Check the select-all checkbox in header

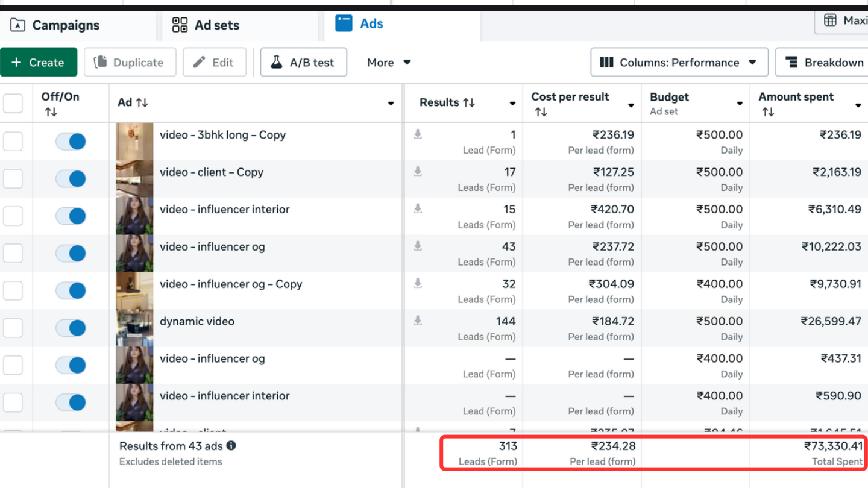13,103
